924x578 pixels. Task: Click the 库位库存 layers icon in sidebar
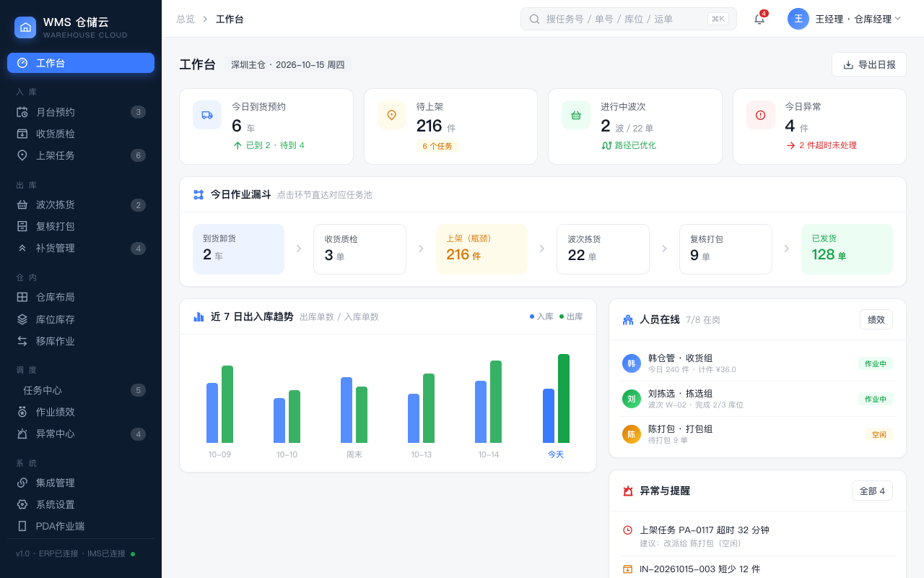pyautogui.click(x=22, y=319)
